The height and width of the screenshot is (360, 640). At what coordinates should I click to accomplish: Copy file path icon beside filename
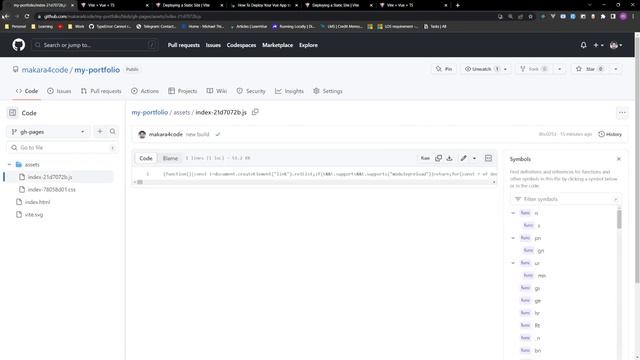[x=255, y=112]
